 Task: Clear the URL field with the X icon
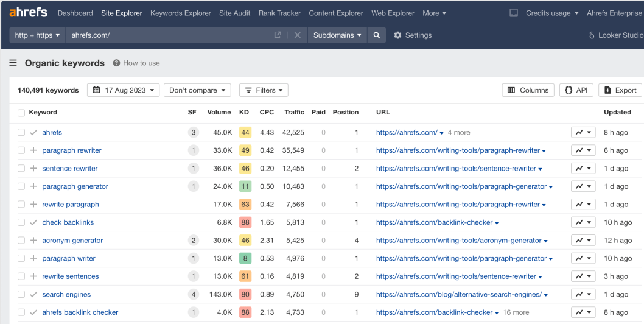pos(298,35)
